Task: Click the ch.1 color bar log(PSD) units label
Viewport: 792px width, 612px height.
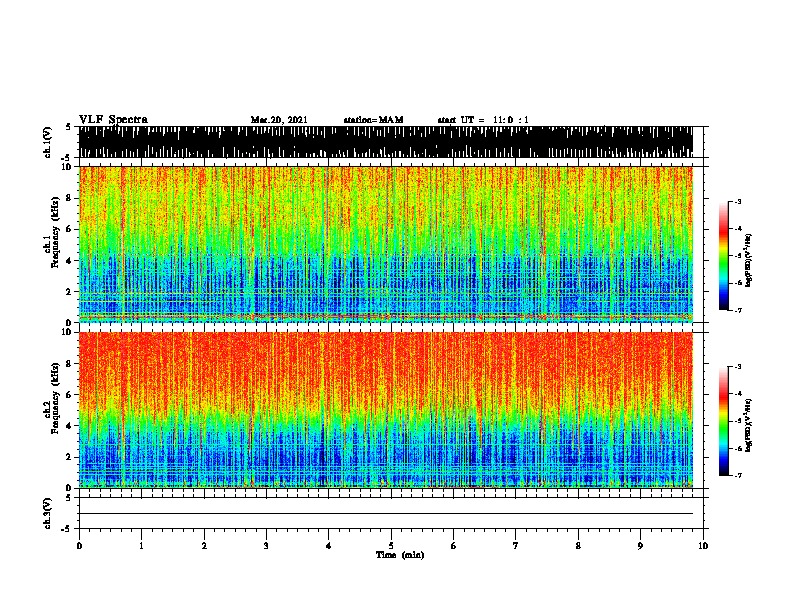Action: pyautogui.click(x=749, y=260)
